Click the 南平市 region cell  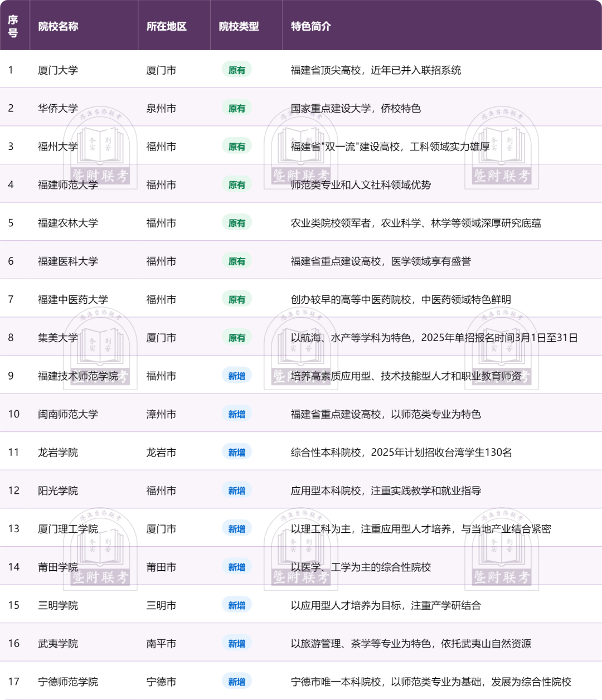point(161,644)
